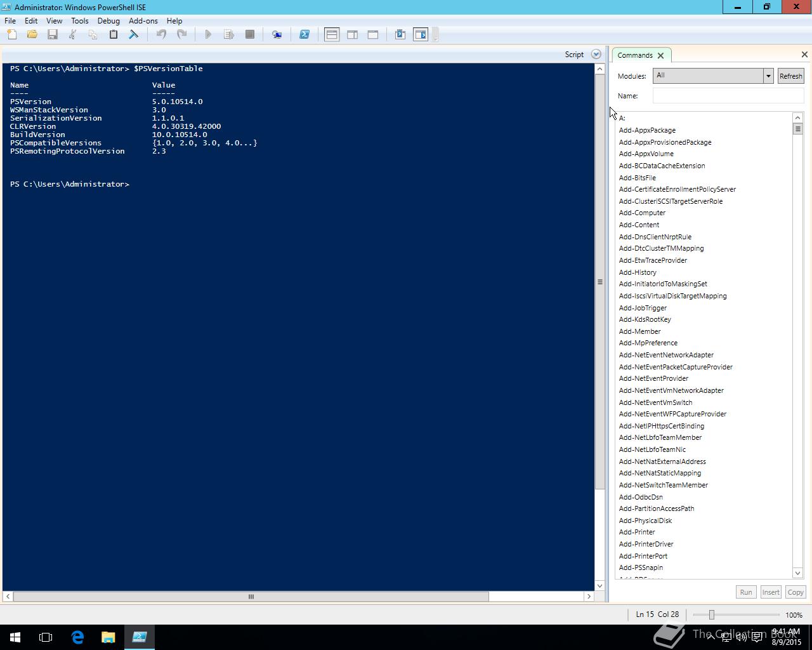Save the script with the floppy disk icon

coord(53,34)
